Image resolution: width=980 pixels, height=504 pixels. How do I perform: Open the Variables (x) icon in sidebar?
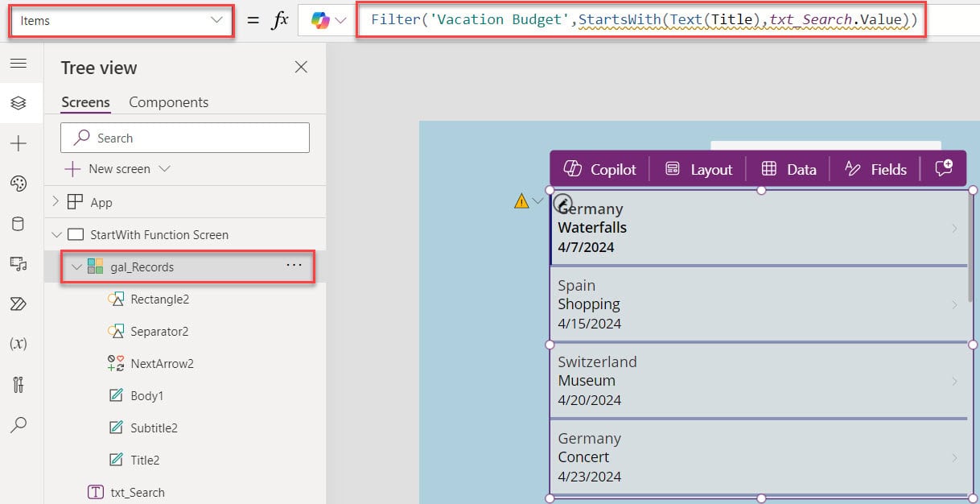pyautogui.click(x=19, y=344)
